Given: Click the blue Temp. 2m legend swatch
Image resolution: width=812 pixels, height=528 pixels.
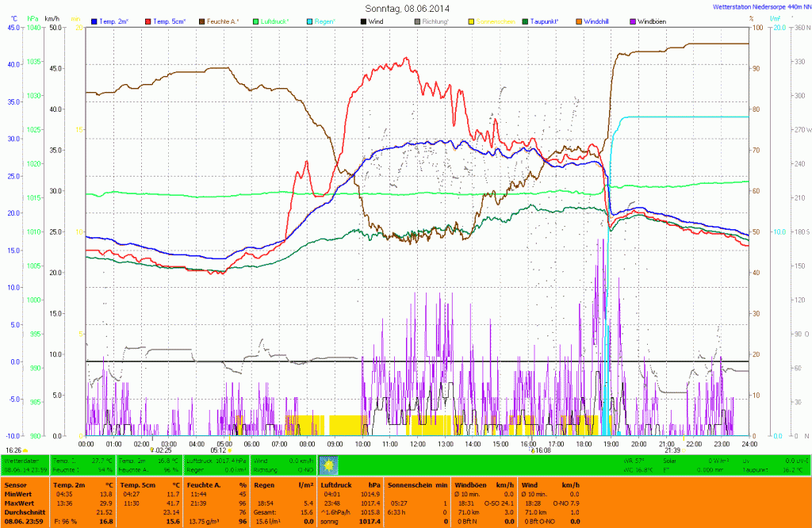Looking at the screenshot, I should (x=95, y=21).
